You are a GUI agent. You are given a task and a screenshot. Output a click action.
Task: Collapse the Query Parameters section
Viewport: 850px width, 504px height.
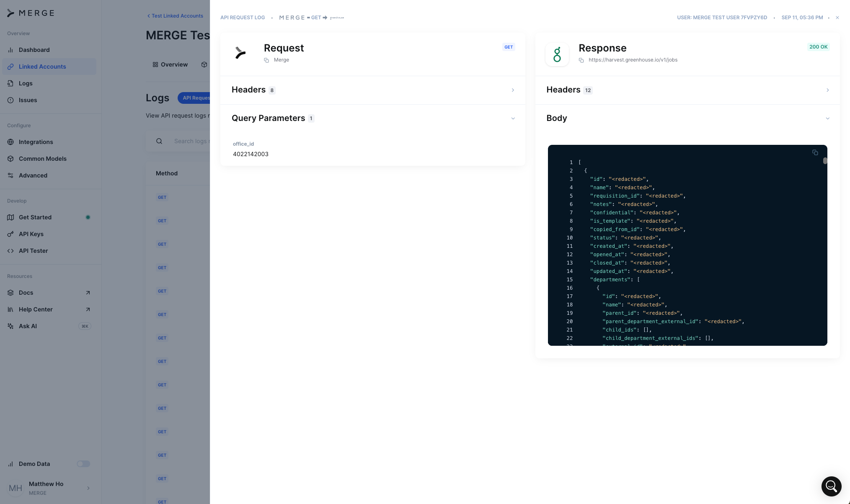pyautogui.click(x=512, y=118)
